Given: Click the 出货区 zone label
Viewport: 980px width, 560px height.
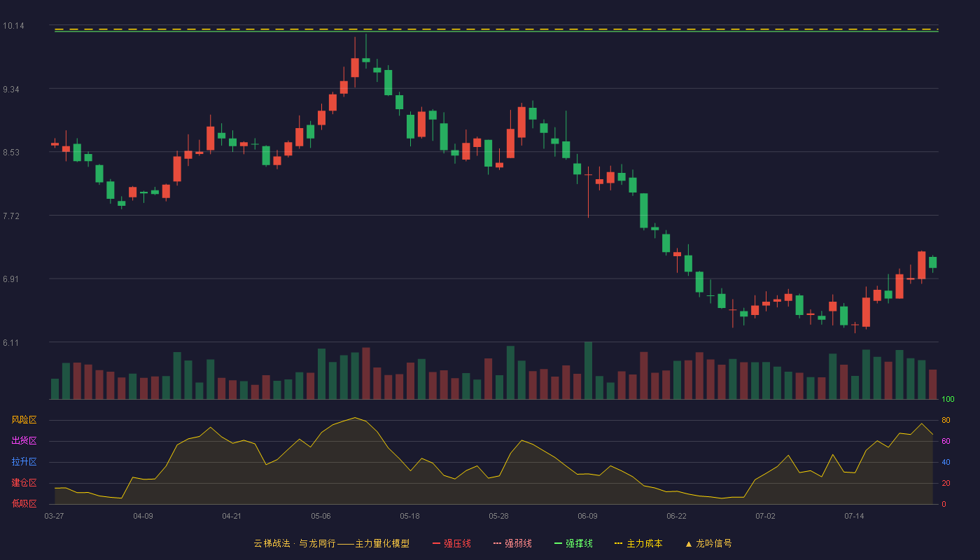Looking at the screenshot, I should (x=24, y=441).
